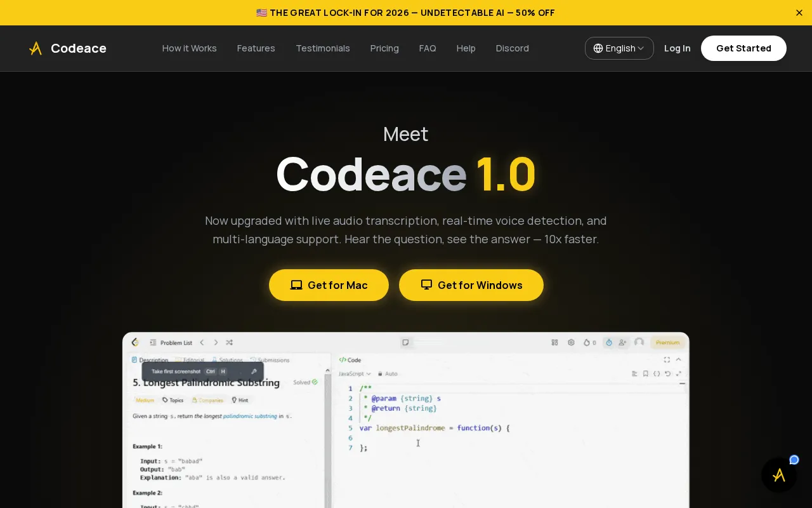Click the Medium difficulty tag
The height and width of the screenshot is (508, 812).
[x=145, y=400]
